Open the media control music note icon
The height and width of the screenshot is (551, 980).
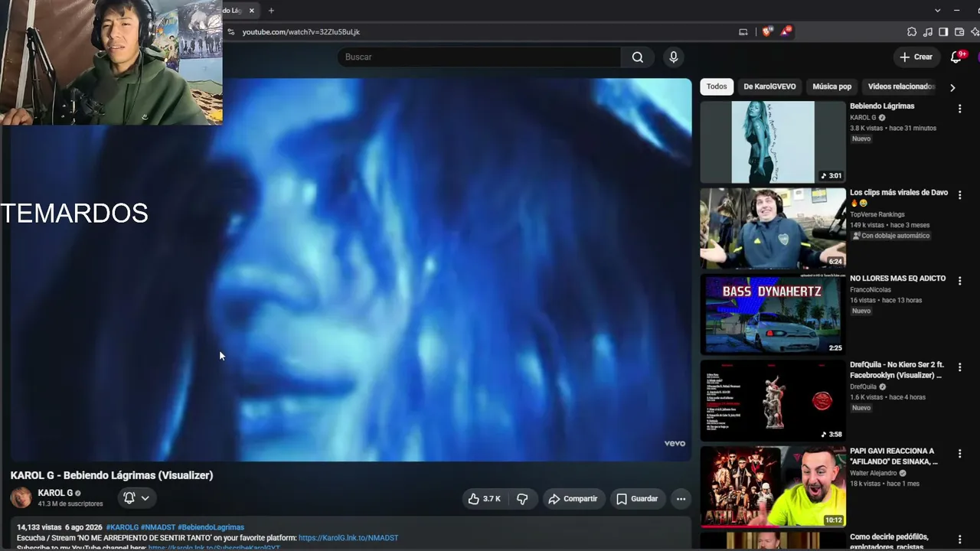928,32
